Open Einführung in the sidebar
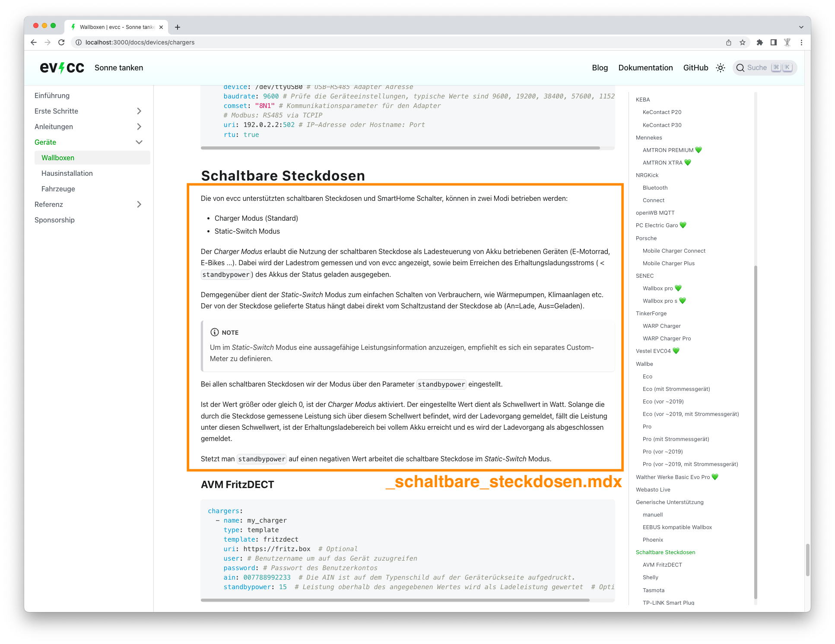The height and width of the screenshot is (644, 835). 52,95
